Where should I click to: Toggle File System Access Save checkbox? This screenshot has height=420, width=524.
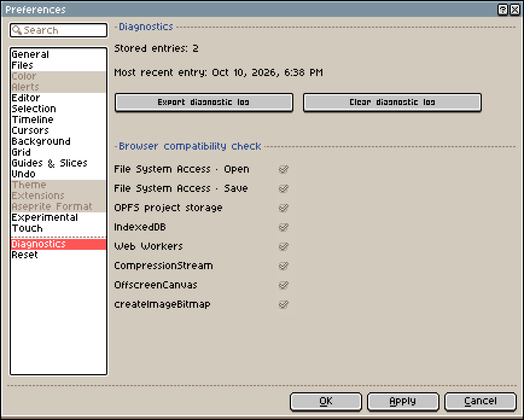pyautogui.click(x=283, y=189)
